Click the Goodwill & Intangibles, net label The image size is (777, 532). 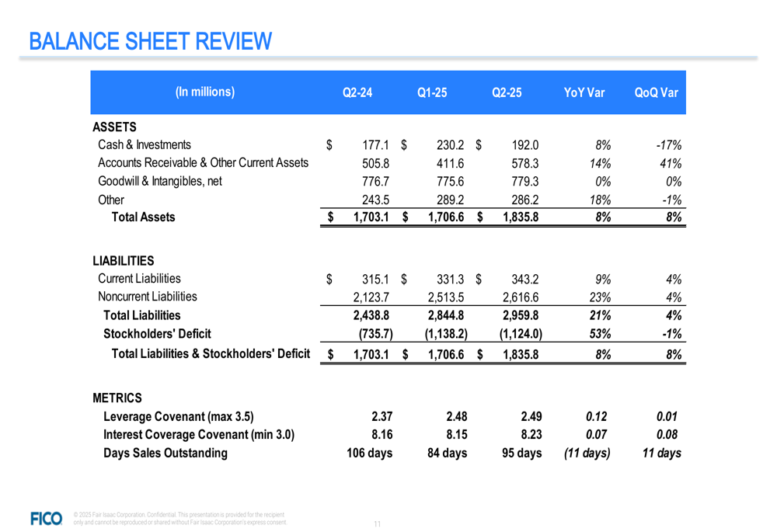160,181
